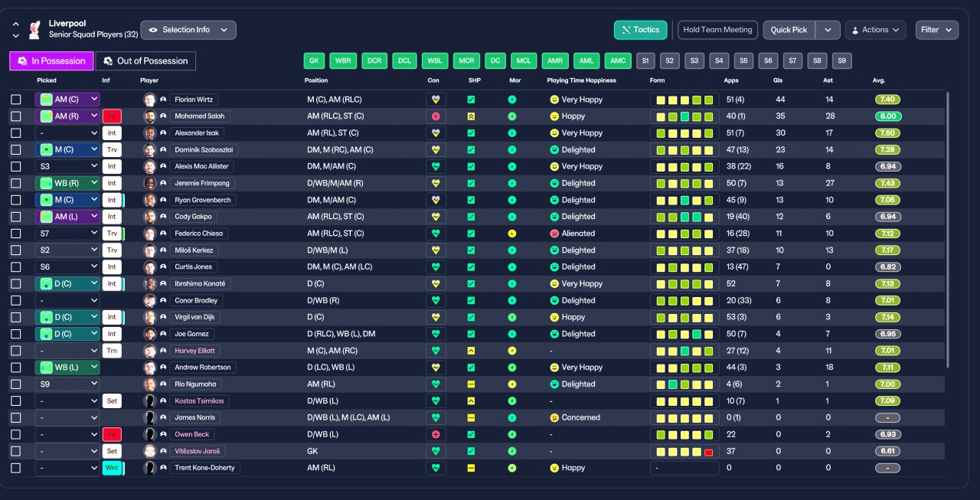Viewport: 980px width, 500px height.
Task: Click the Trv badge for Dominik Szoboszlai
Action: point(112,149)
